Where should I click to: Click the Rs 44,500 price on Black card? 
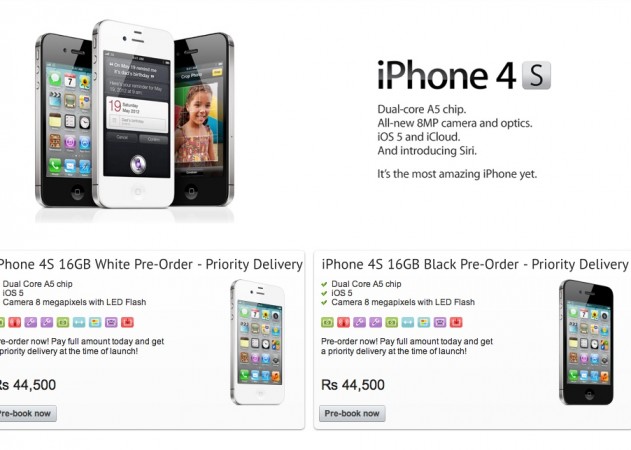coord(353,385)
